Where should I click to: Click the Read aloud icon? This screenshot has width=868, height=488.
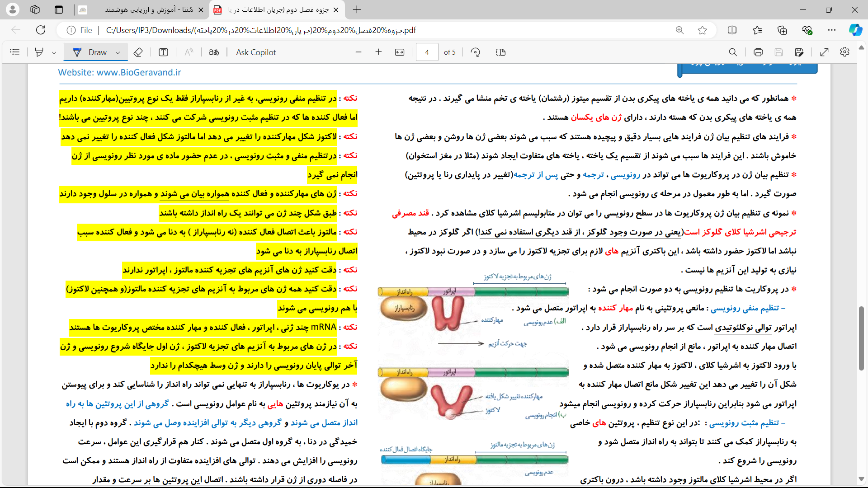[189, 52]
